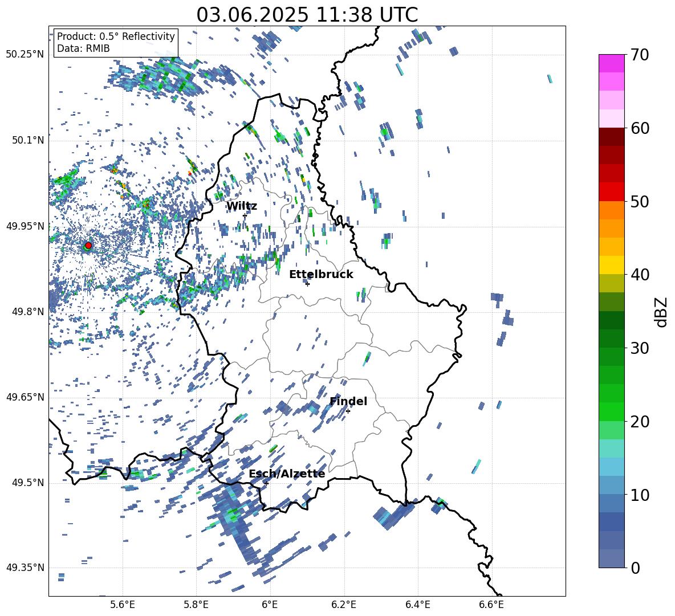The height and width of the screenshot is (616, 675).
Task: Click the 6.4°E longitude label
Action: tap(417, 605)
